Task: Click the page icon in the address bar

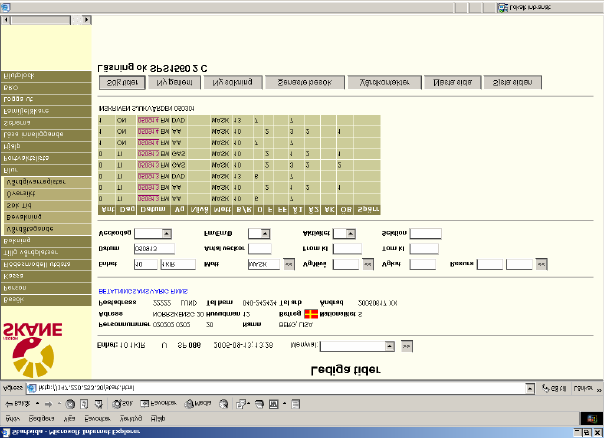Action: tap(32, 388)
